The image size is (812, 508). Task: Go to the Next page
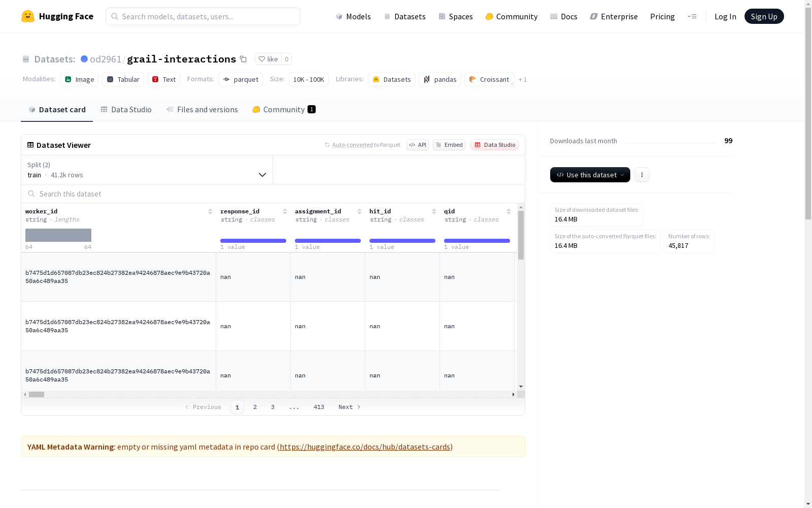(350, 407)
